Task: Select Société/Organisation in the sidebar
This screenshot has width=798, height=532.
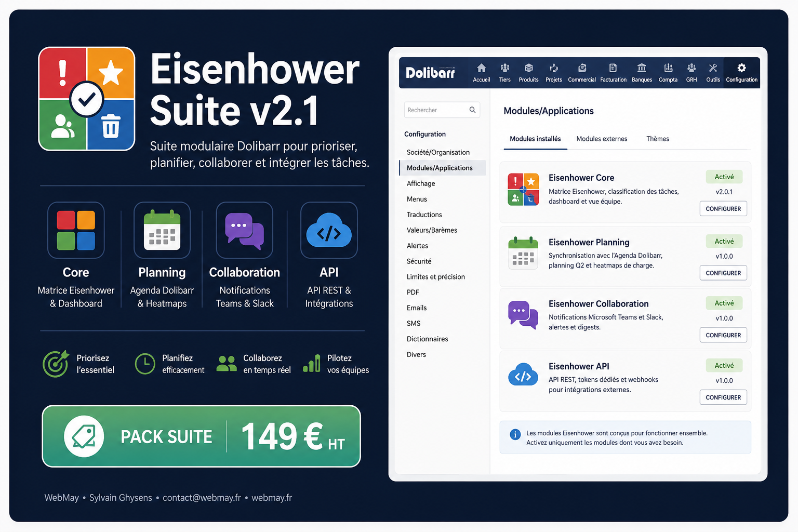Action: click(x=438, y=152)
